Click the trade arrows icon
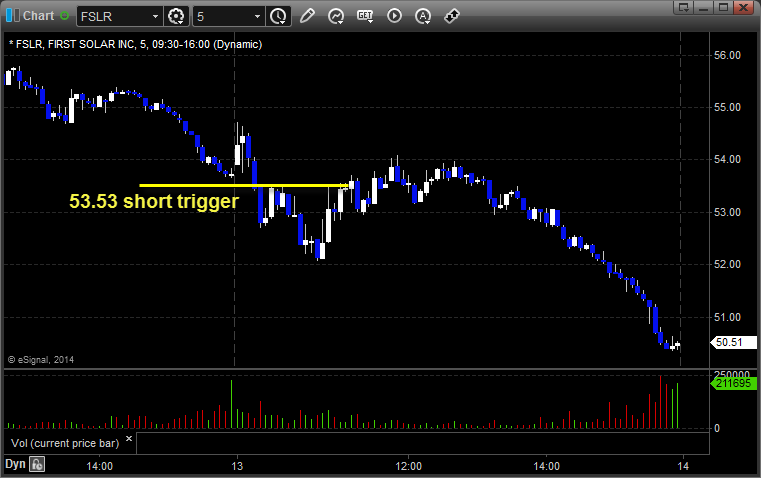 pos(452,16)
